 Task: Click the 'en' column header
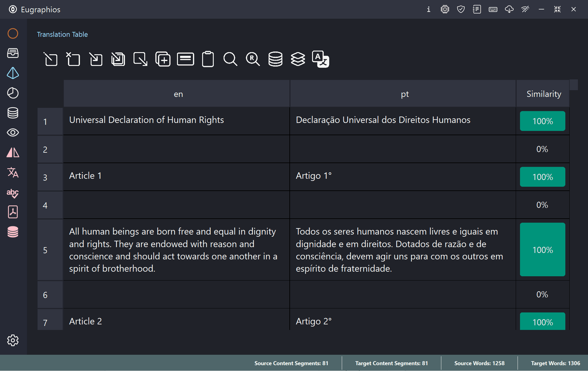point(178,94)
